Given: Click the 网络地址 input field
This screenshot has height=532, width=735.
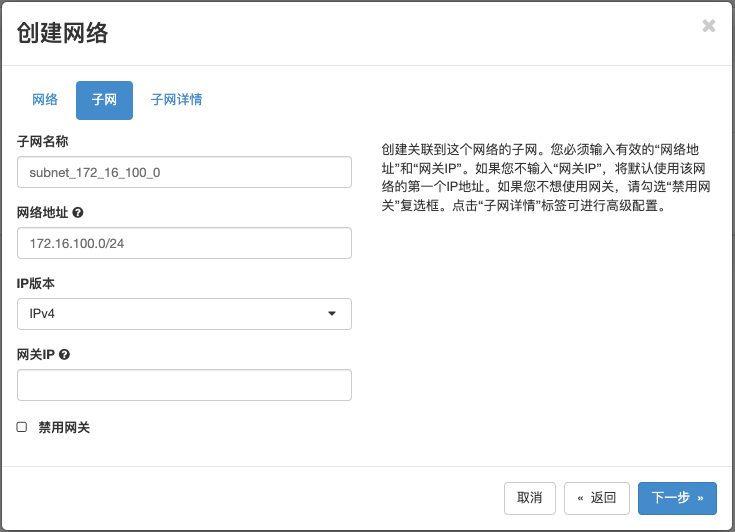Looking at the screenshot, I should pos(184,243).
